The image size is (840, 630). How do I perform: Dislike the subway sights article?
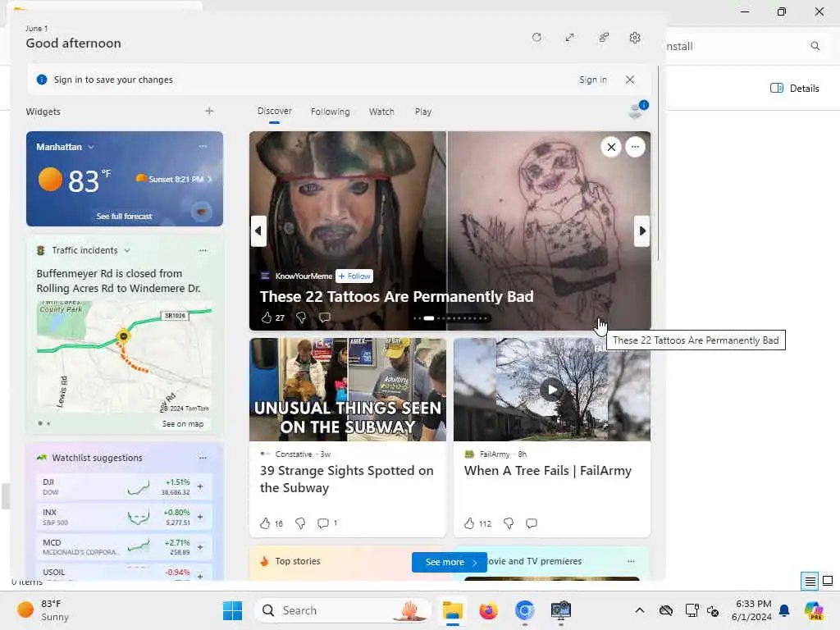tap(300, 523)
